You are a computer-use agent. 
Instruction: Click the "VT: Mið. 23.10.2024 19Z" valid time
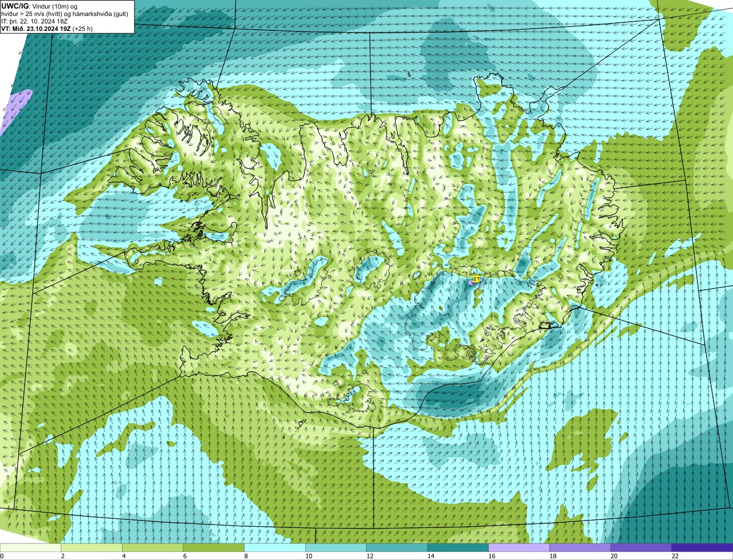point(36,29)
